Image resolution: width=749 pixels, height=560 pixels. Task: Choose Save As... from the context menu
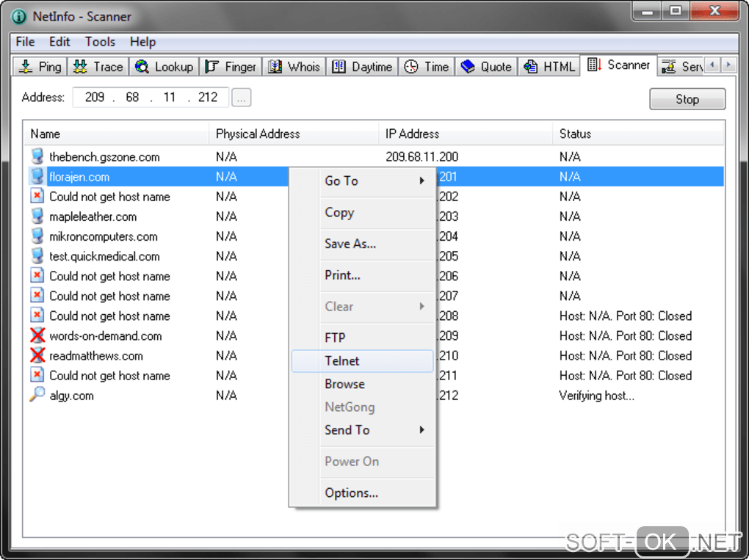(363, 244)
